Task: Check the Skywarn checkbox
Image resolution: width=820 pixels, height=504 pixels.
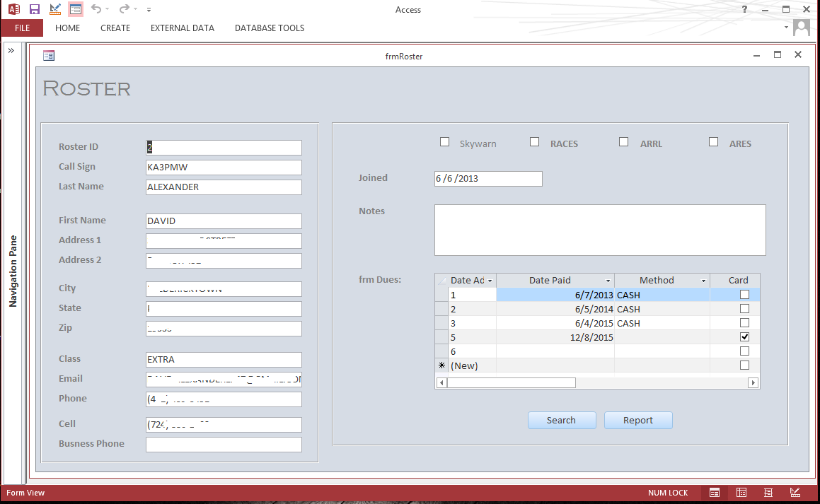Action: pyautogui.click(x=445, y=142)
